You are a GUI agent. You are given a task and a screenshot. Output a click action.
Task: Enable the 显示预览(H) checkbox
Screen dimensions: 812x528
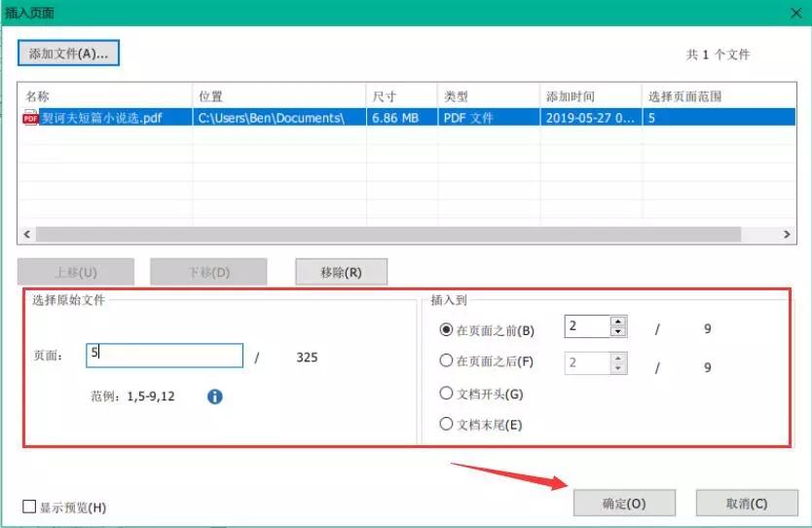29,507
